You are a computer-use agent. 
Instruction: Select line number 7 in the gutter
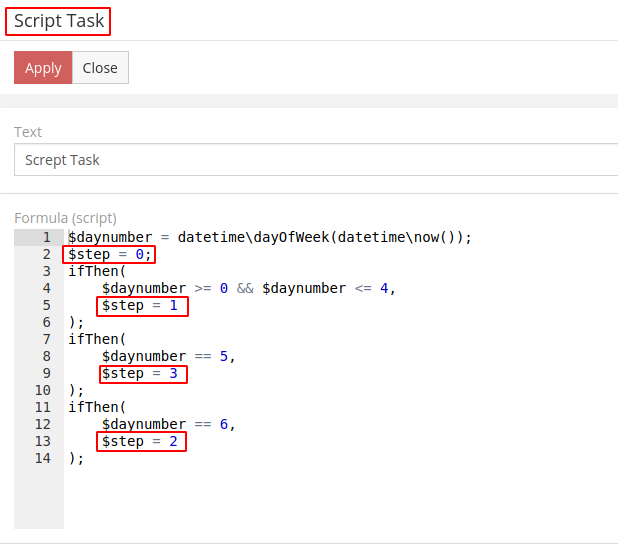pos(46,340)
